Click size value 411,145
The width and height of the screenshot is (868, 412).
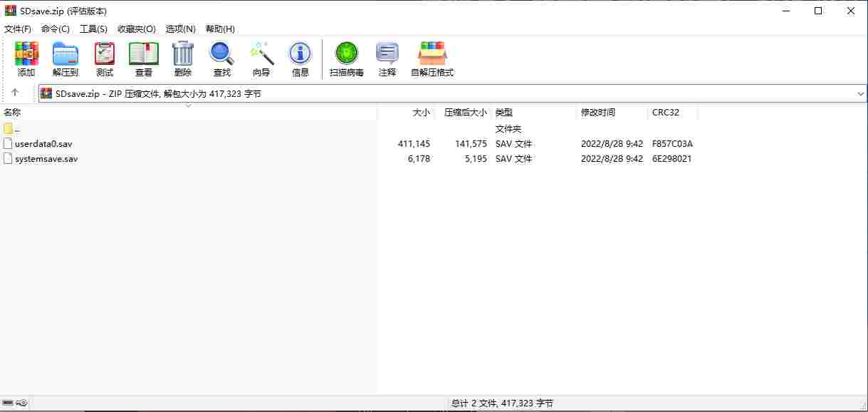tap(414, 144)
